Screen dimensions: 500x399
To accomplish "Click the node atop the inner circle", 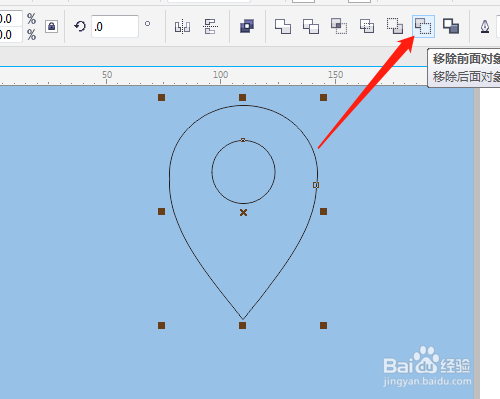I will pyautogui.click(x=243, y=140).
